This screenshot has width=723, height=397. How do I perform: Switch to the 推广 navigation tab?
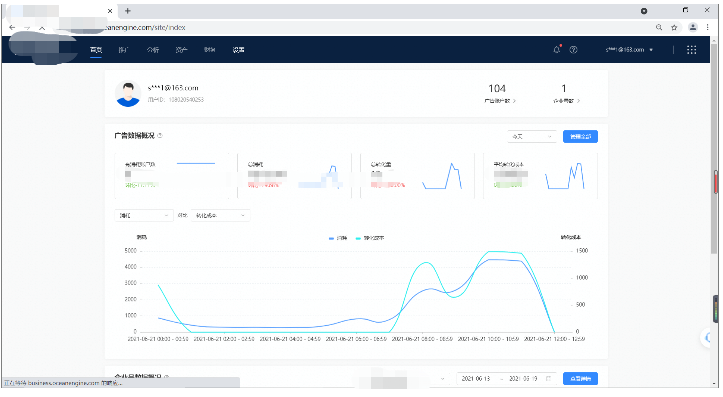(123, 50)
